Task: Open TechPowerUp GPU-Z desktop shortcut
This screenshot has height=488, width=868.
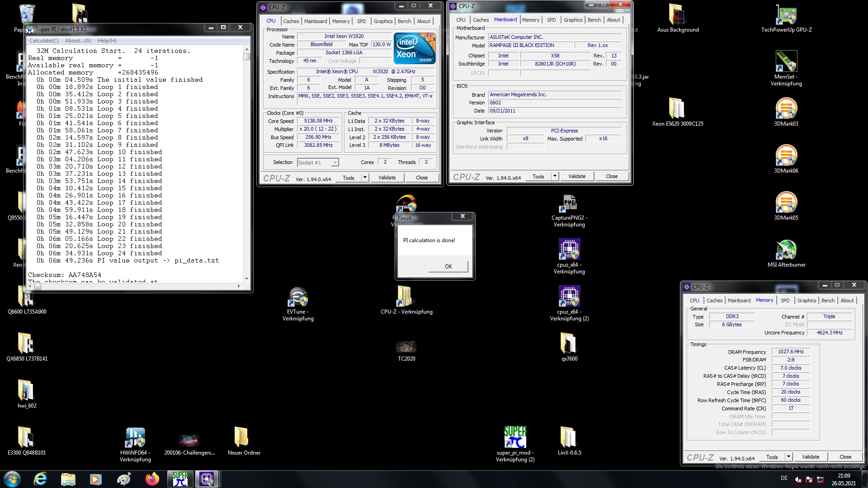Action: (786, 18)
